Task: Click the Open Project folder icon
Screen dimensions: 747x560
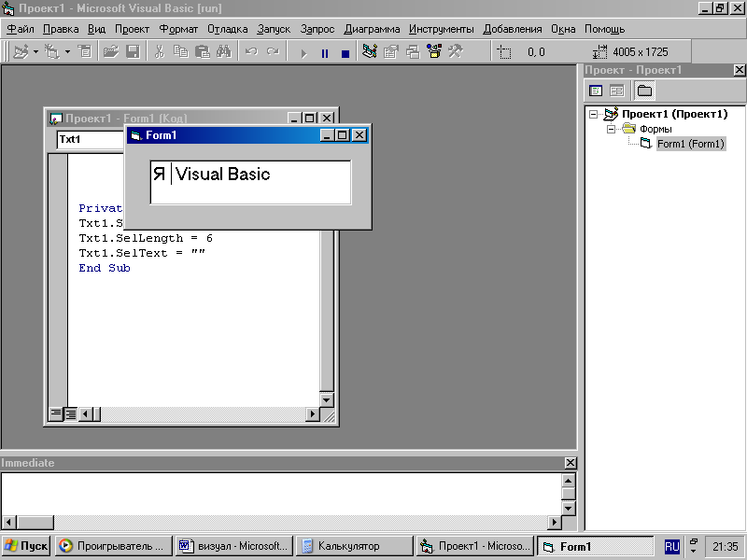Action: tap(110, 51)
